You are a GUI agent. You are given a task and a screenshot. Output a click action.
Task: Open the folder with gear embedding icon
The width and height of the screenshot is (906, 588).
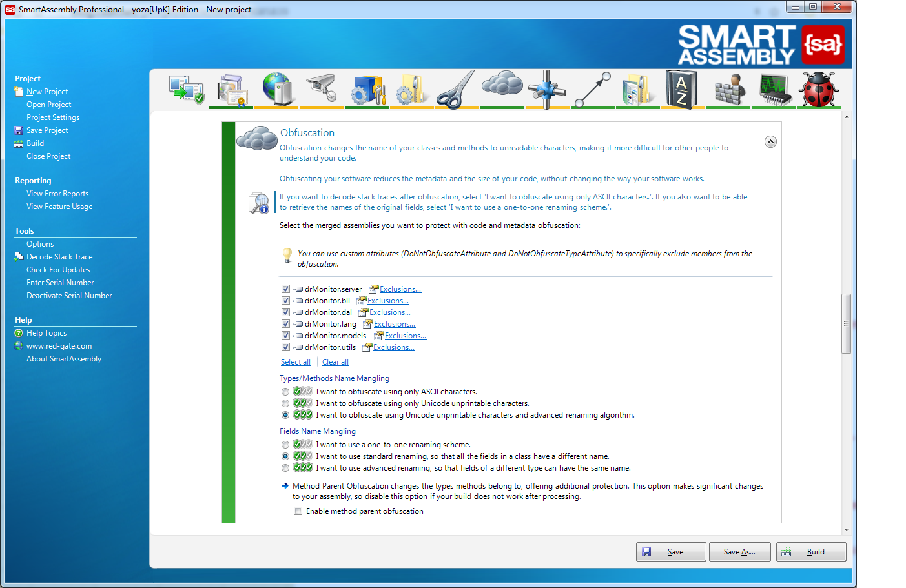pos(412,89)
